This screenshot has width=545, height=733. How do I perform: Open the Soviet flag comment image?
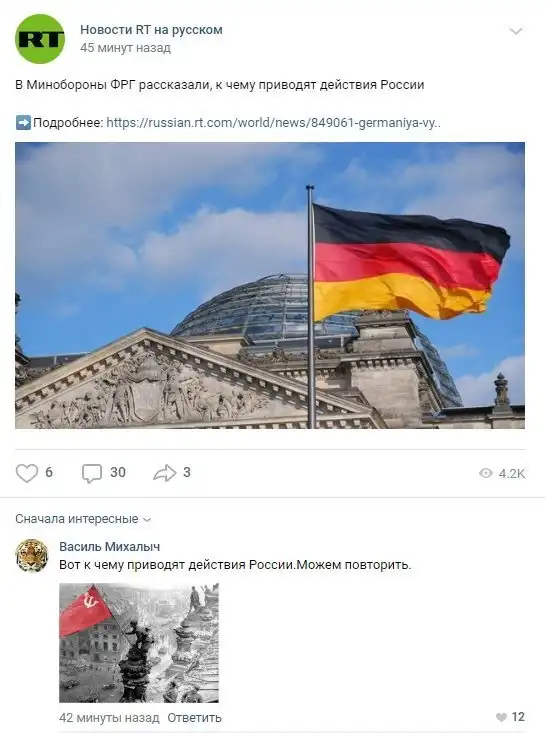point(139,643)
